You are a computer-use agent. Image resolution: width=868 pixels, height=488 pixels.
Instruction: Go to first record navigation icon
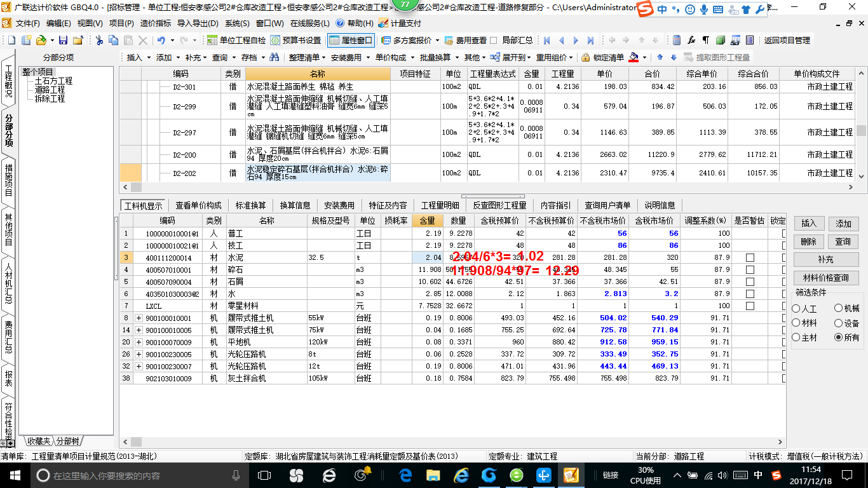pyautogui.click(x=547, y=40)
